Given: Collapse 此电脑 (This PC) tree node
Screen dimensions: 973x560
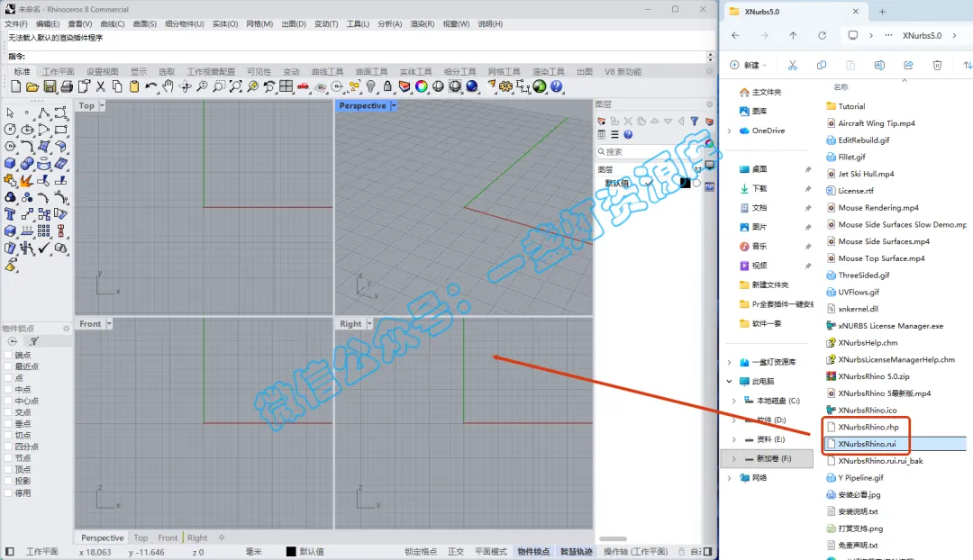Looking at the screenshot, I should pyautogui.click(x=729, y=382).
